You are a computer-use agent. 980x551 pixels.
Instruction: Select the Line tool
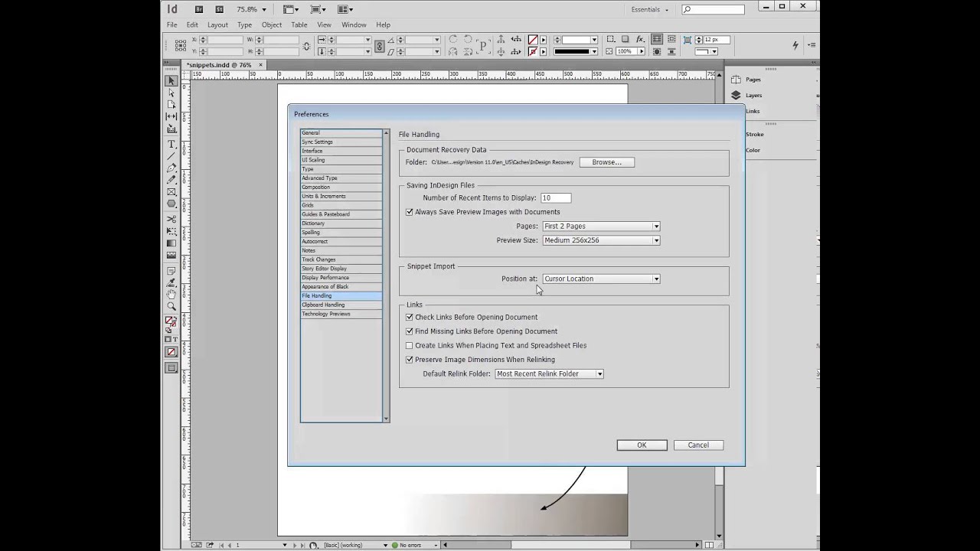click(x=171, y=156)
